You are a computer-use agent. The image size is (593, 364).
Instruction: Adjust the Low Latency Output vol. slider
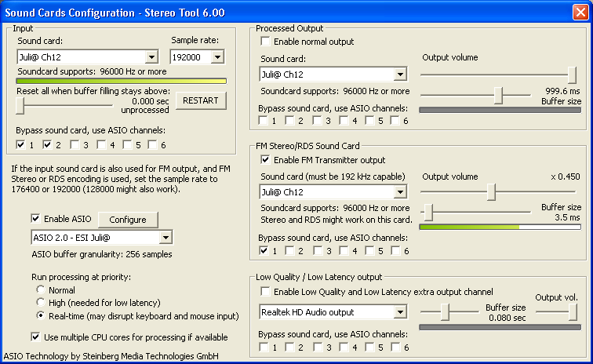573,312
